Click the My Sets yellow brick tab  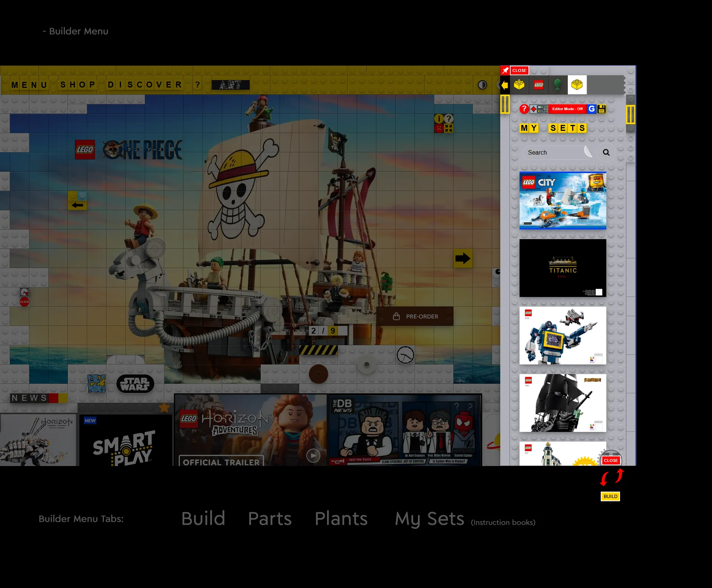pyautogui.click(x=577, y=85)
